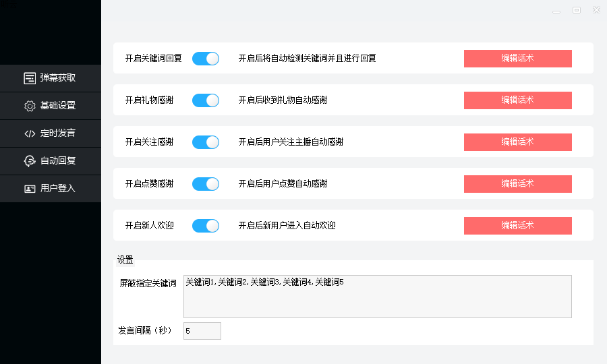
Task: Minimize the application window
Action: point(556,10)
